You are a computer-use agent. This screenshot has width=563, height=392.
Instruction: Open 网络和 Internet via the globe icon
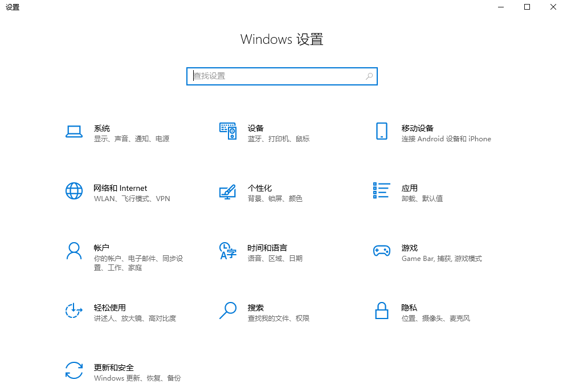pos(74,191)
